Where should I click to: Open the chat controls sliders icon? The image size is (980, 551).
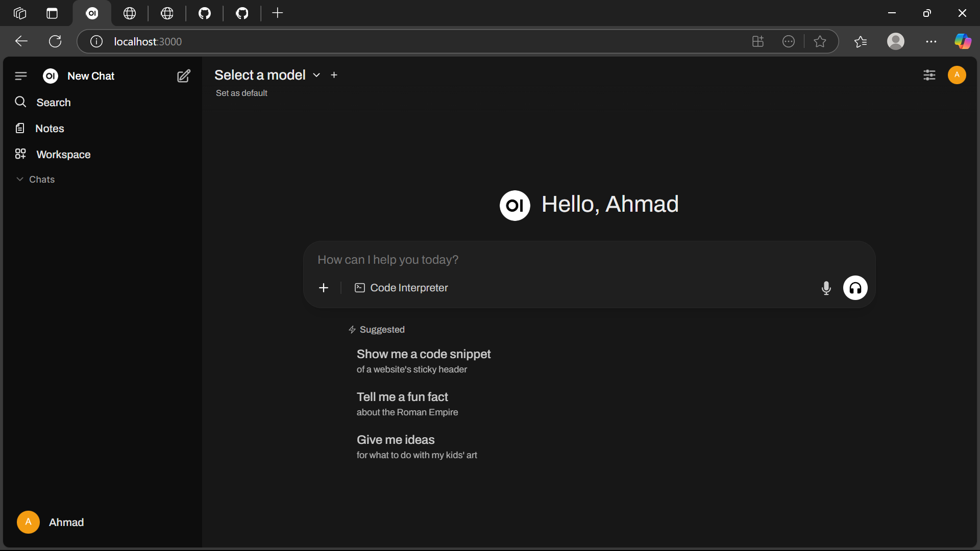pyautogui.click(x=929, y=75)
